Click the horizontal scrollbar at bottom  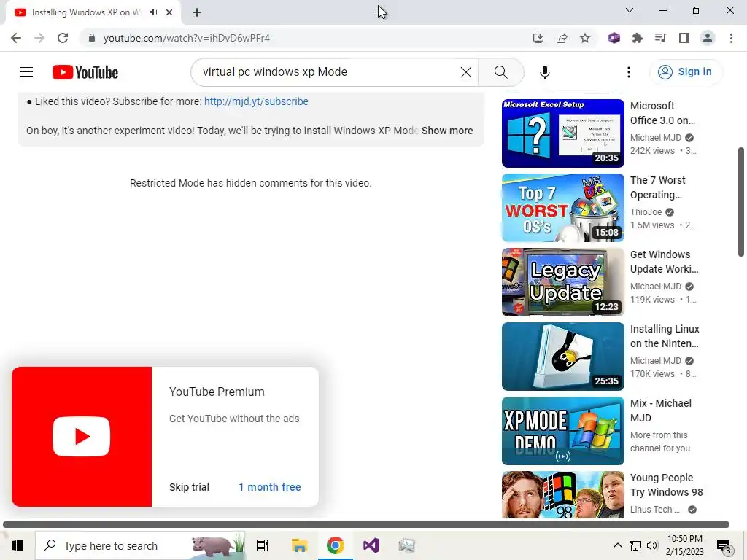[x=366, y=524]
